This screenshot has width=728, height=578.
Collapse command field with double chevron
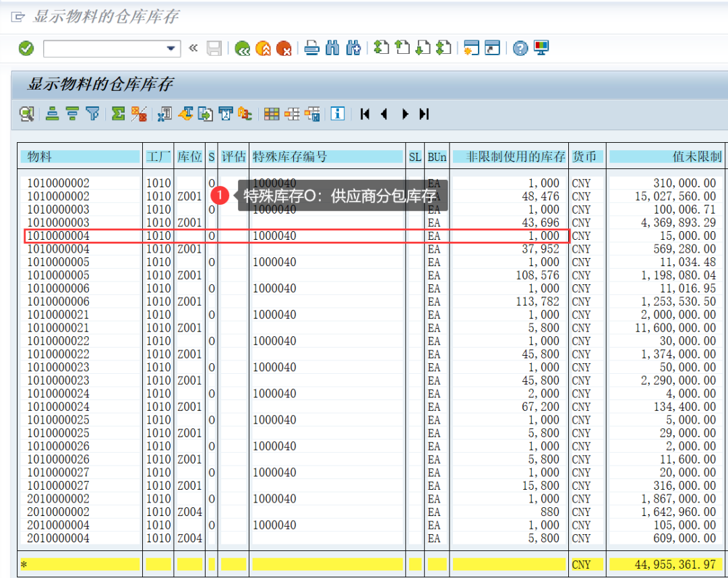point(193,49)
